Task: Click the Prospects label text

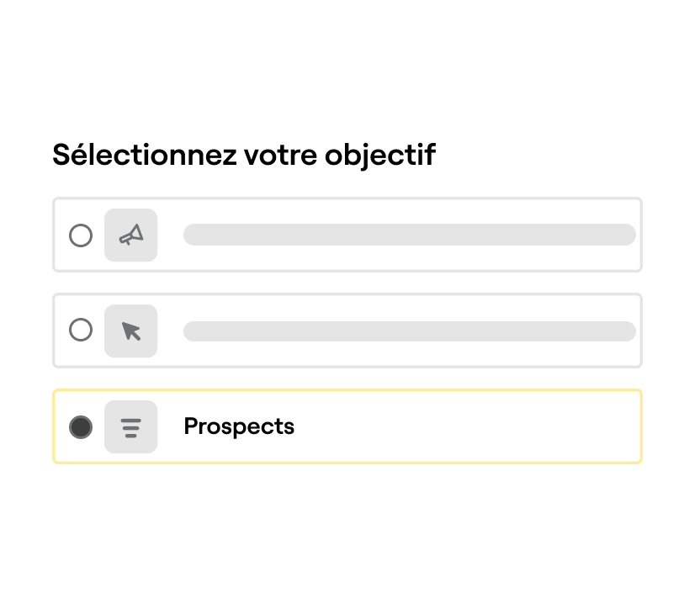Action: 239,426
